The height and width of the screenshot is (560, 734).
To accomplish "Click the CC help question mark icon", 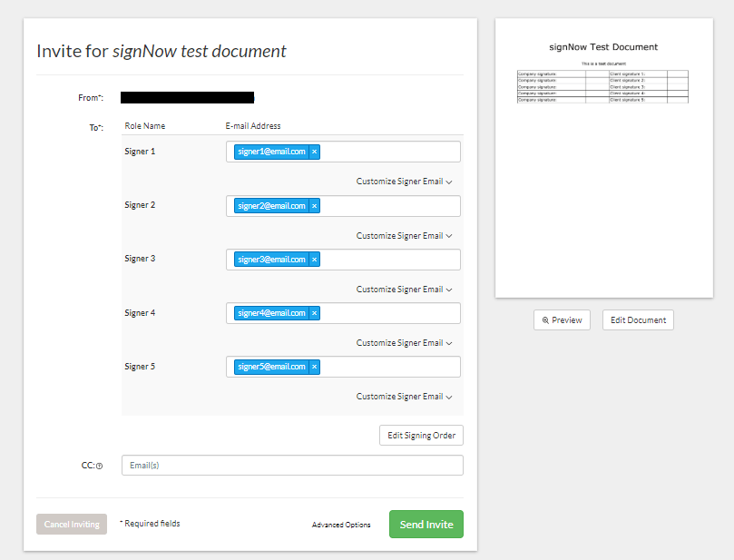I will (99, 467).
